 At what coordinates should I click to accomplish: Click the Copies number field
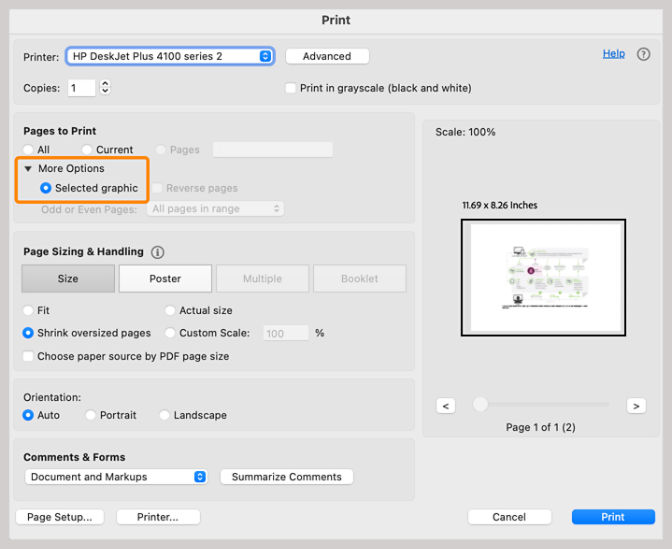[x=81, y=88]
